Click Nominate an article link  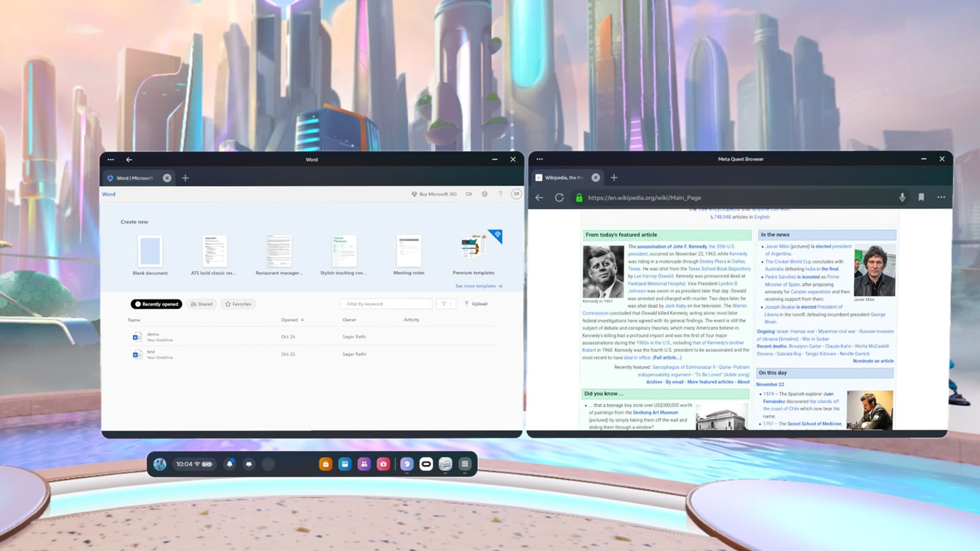(873, 361)
